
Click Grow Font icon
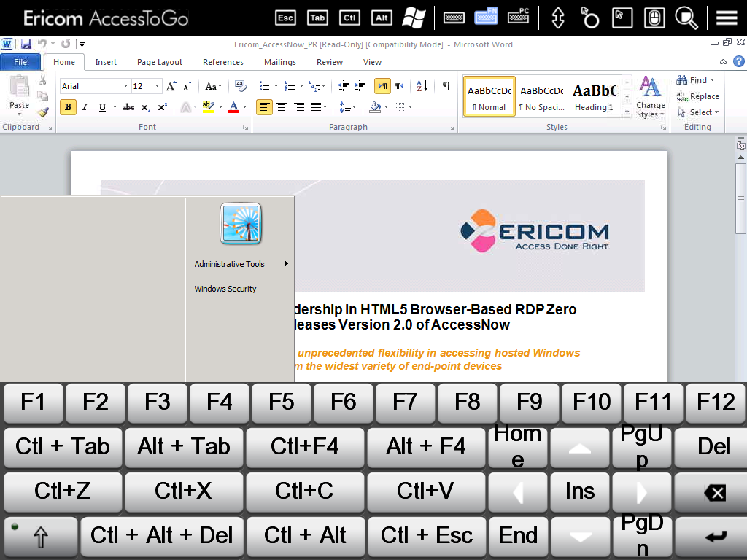coord(171,86)
